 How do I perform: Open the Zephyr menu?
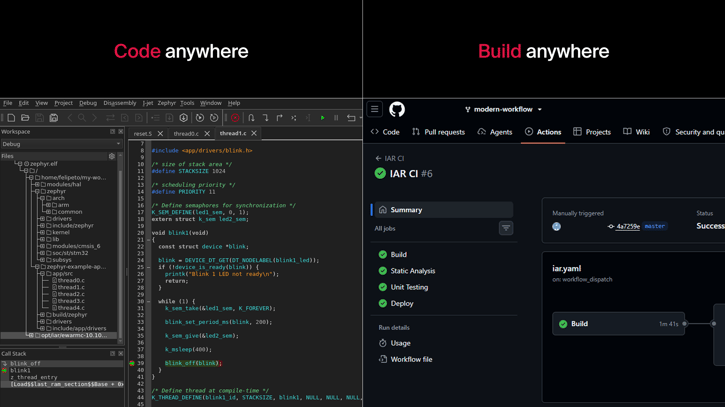pyautogui.click(x=166, y=103)
